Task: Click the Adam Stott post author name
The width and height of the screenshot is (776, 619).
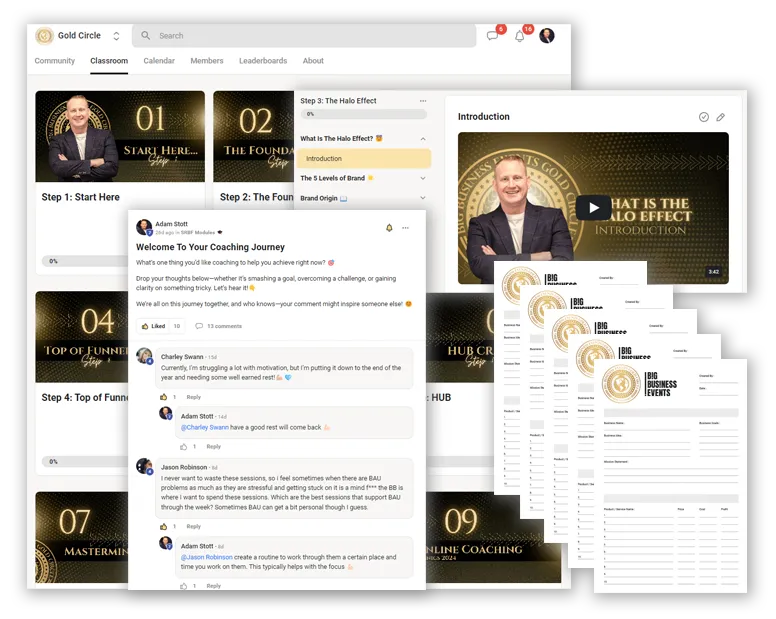Action: [171, 224]
